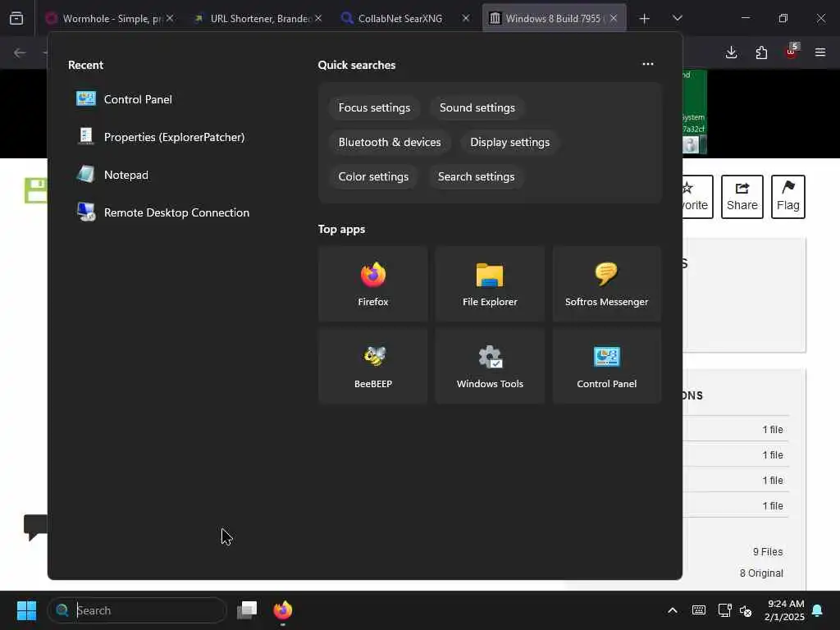
Task: Open the Windows Start menu
Action: 26,610
